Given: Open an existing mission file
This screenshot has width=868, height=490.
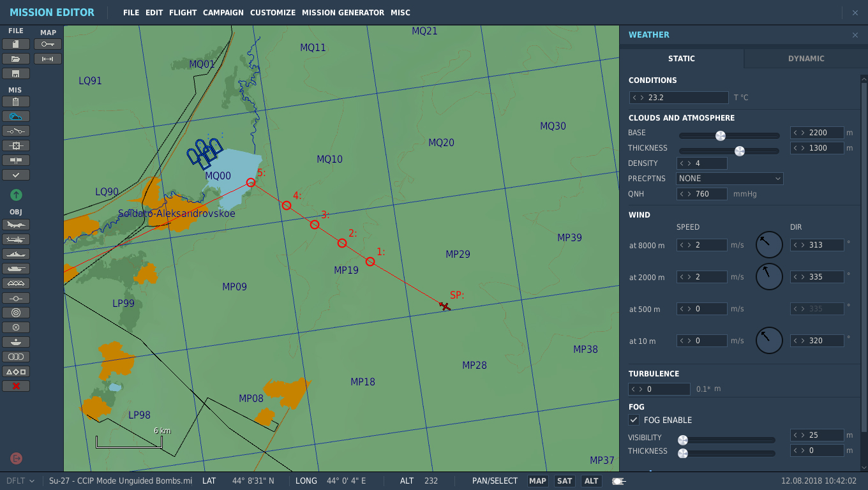Looking at the screenshot, I should (x=16, y=59).
